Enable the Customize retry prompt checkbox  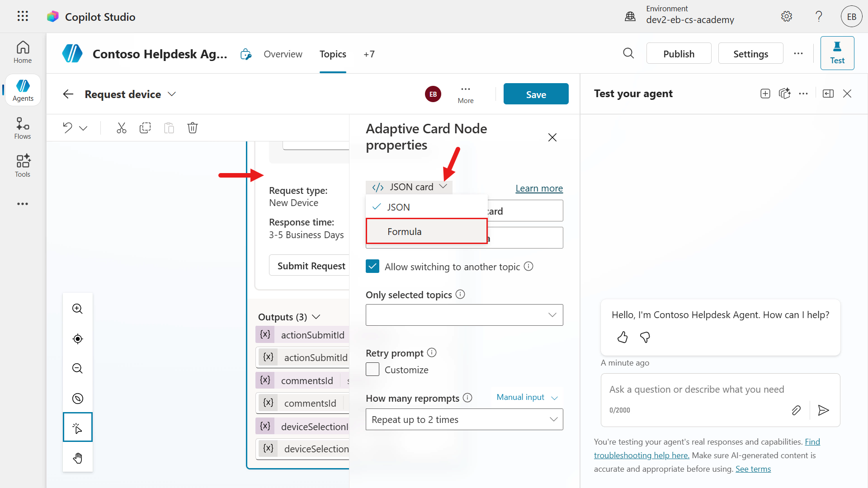[373, 370]
